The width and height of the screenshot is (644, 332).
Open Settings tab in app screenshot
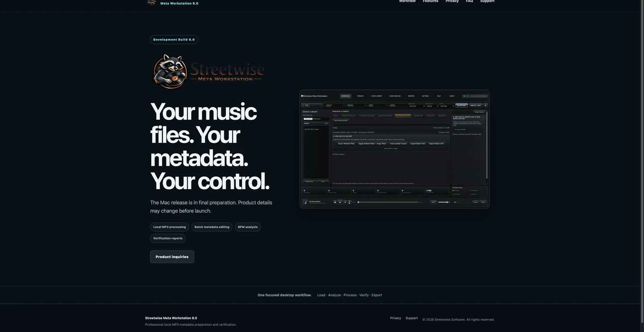(425, 96)
